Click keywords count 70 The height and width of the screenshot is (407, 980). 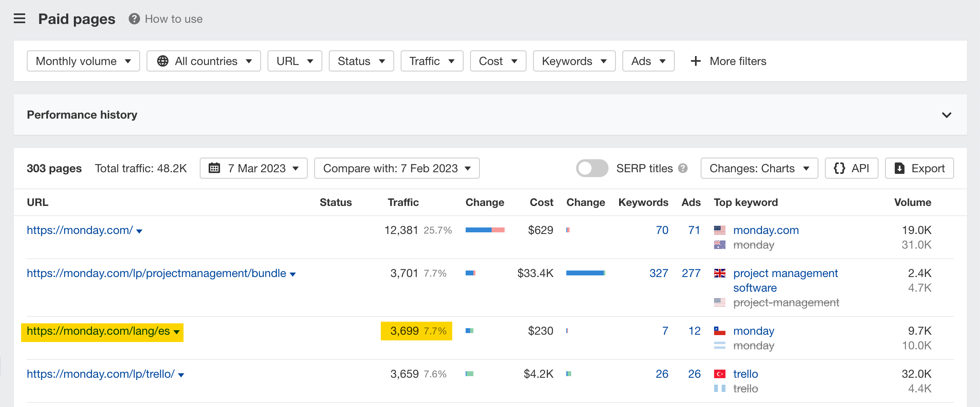pyautogui.click(x=662, y=230)
